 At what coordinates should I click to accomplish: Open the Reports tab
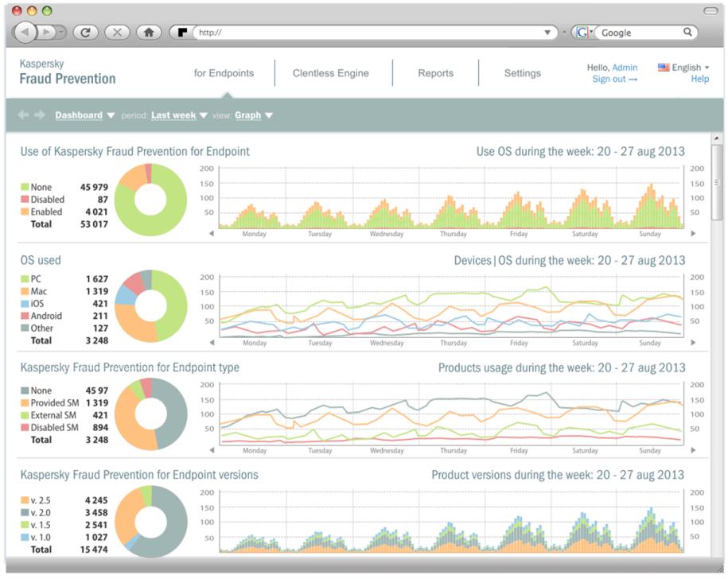435,73
